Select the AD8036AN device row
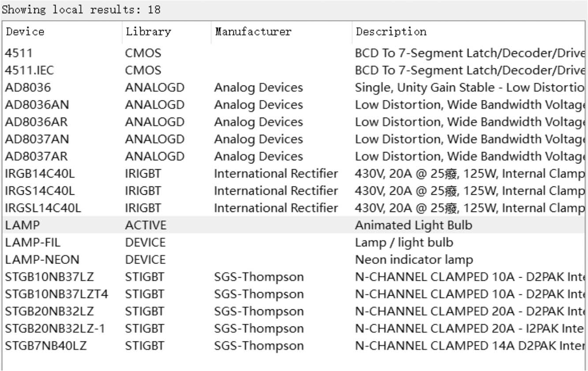The height and width of the screenshot is (371, 588). 37,105
